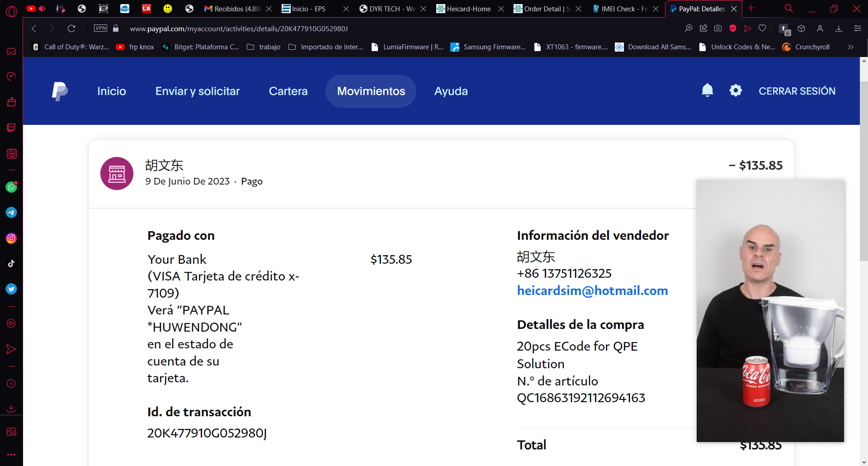Open the Opera menu logo
The height and width of the screenshot is (466, 868).
[x=11, y=11]
